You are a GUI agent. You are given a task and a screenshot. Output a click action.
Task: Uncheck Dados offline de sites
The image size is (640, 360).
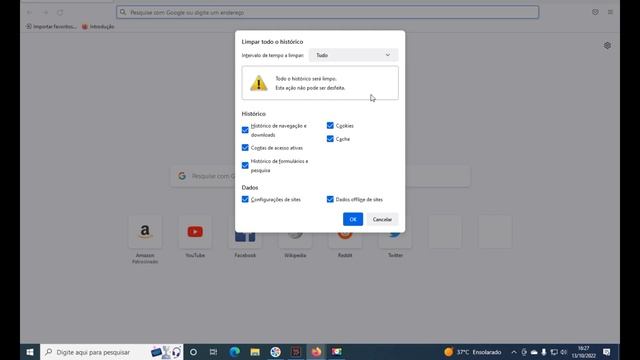point(330,199)
